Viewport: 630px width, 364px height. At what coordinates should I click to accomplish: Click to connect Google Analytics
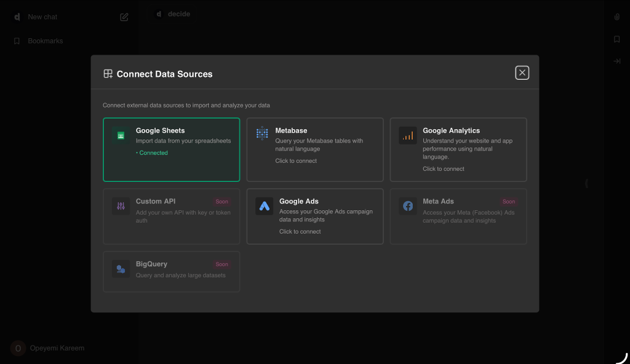point(443,169)
